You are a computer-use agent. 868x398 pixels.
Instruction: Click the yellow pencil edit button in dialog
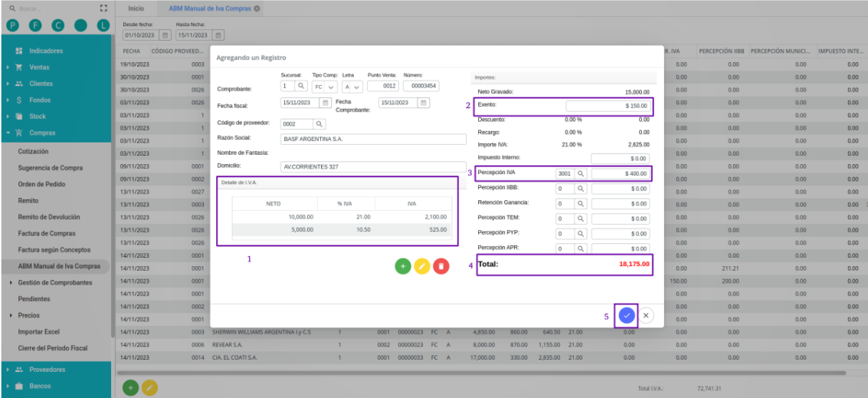pos(422,267)
